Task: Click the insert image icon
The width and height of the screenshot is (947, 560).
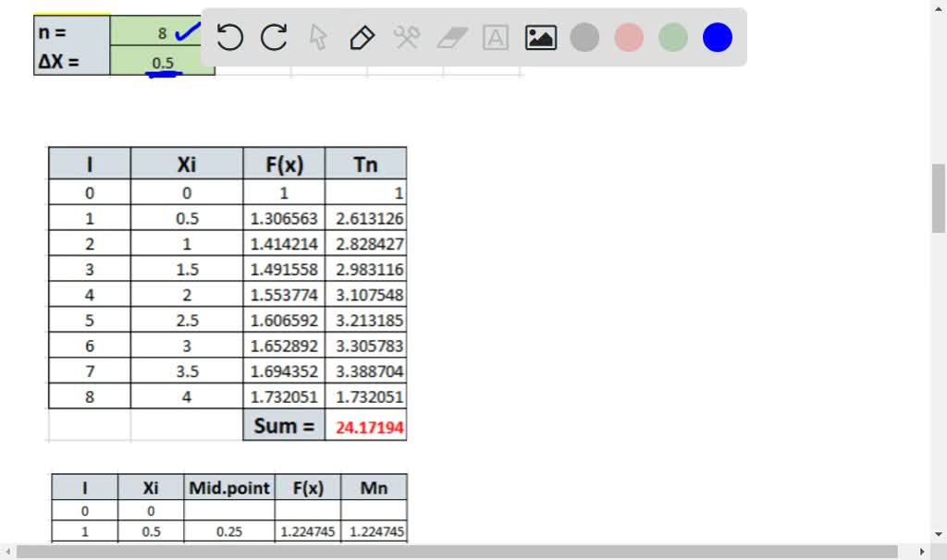Action: click(540, 37)
